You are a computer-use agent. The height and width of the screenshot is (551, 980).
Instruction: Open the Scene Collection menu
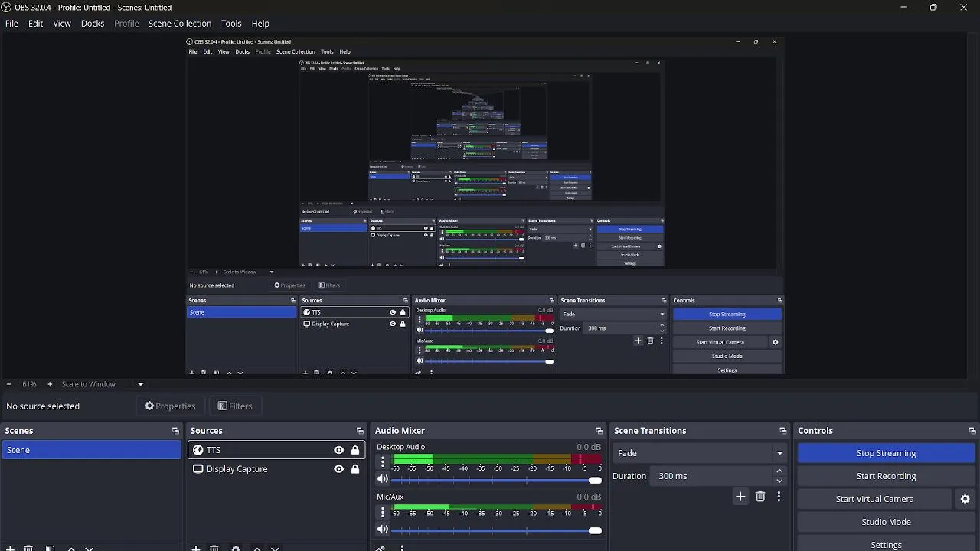point(180,24)
